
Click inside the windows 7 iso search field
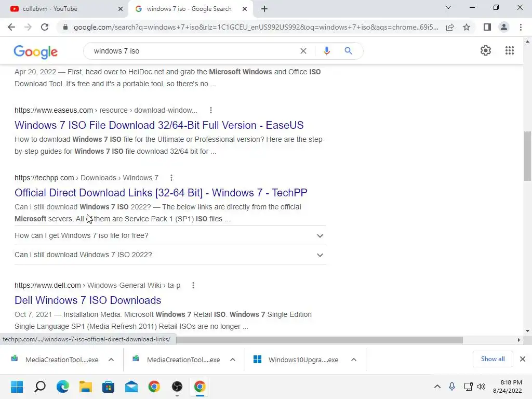[193, 51]
